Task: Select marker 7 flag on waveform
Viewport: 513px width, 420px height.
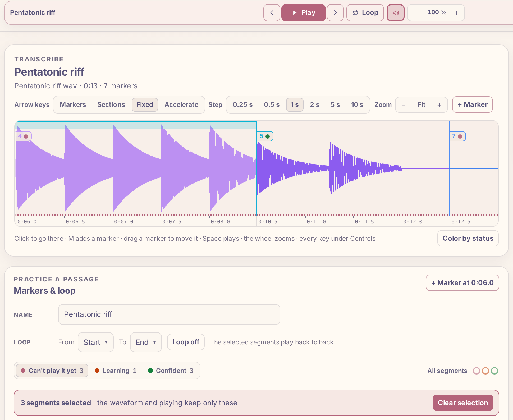Action: [x=457, y=136]
